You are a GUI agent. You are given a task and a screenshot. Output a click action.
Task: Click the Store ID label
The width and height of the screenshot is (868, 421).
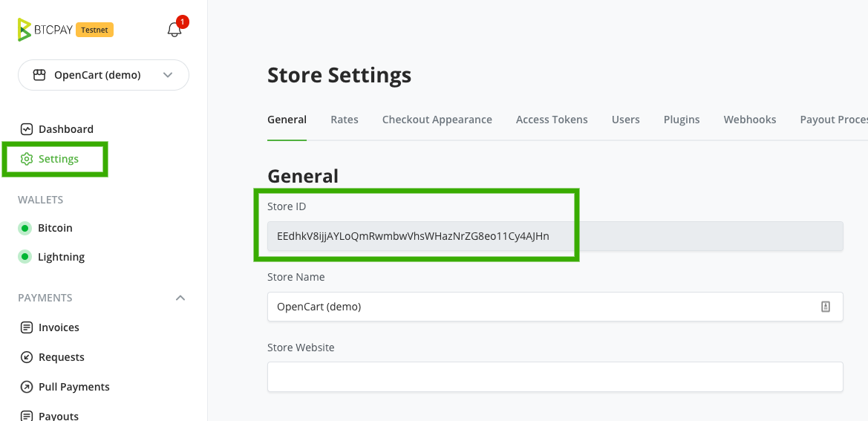(x=286, y=206)
